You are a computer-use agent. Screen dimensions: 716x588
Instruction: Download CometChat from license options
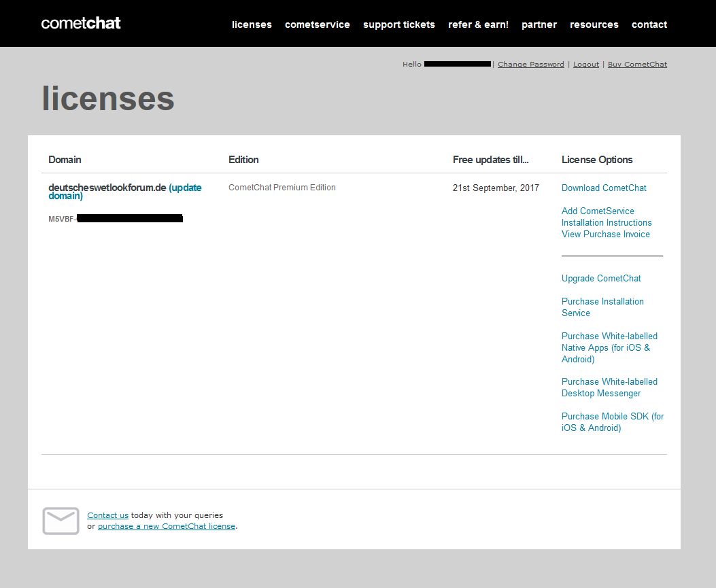tap(604, 188)
